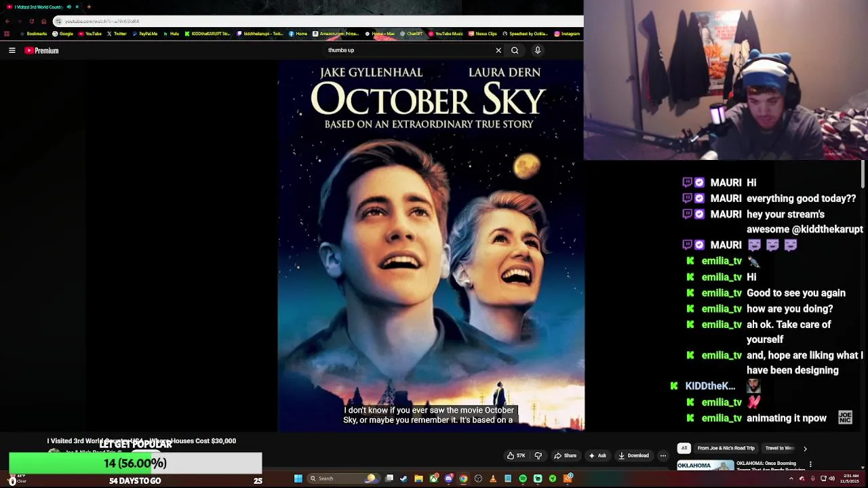Viewport: 868px width, 488px height.
Task: Open Discord from the taskbar
Action: coord(449,479)
